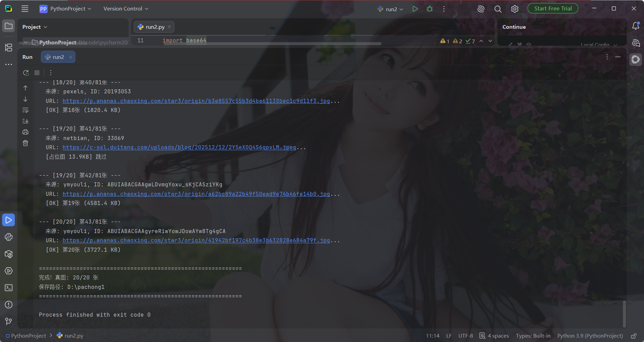Open duitang 2YSeXOQ4S6gpvLM.jpeg URL
644x342 pixels.
pyautogui.click(x=179, y=147)
